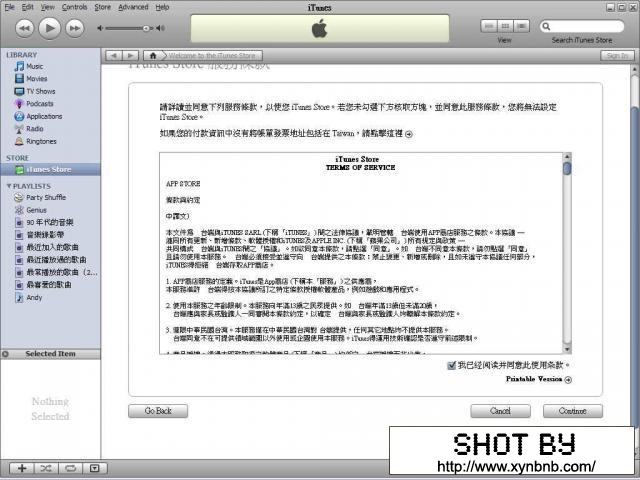640x480 pixels.
Task: Select Podcasts in the library
Action: [39, 104]
